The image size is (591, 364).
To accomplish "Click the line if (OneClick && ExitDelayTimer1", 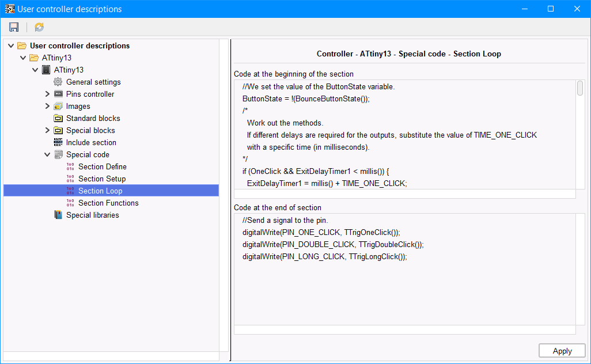I will (316, 172).
